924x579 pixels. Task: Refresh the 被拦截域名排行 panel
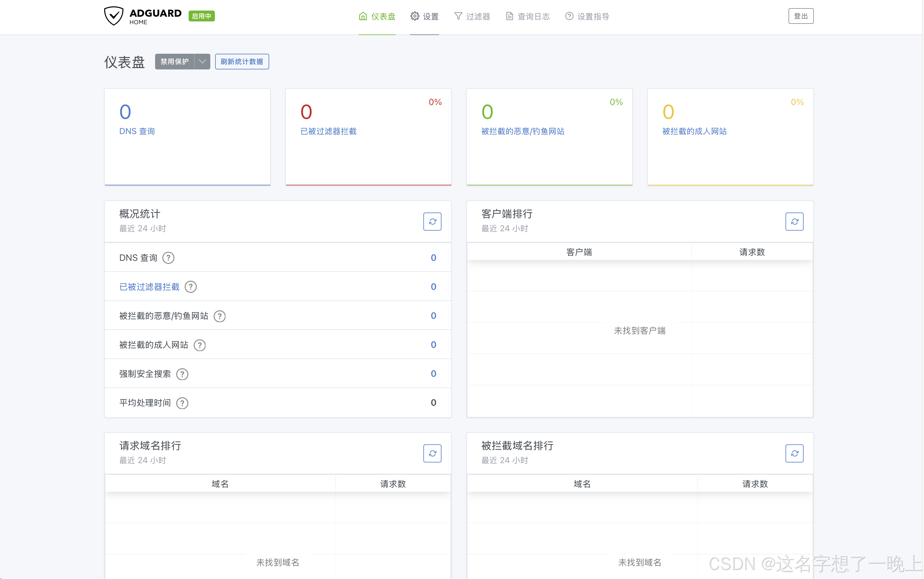pyautogui.click(x=794, y=453)
